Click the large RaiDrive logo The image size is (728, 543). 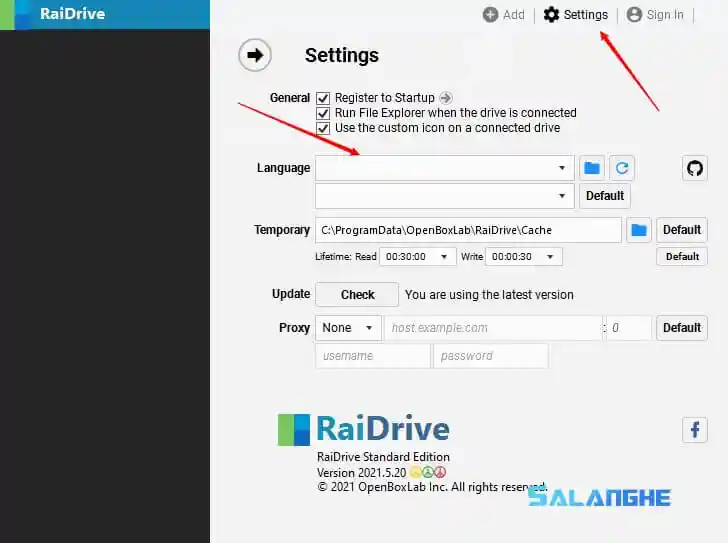364,429
